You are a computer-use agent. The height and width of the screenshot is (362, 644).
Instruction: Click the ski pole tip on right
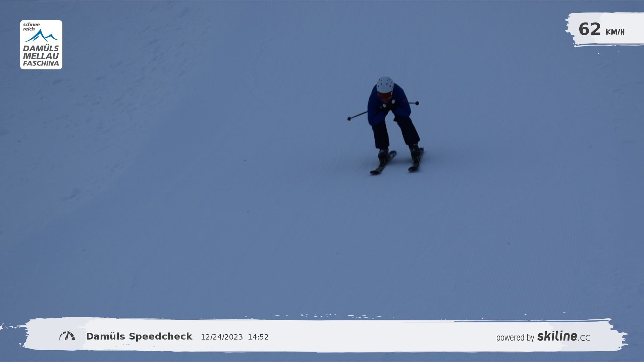[417, 103]
